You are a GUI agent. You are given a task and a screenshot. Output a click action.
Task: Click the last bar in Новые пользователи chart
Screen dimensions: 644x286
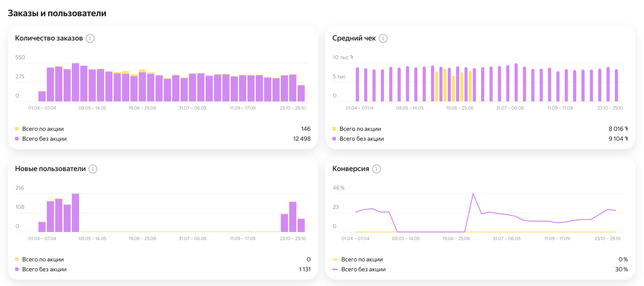coord(301,225)
